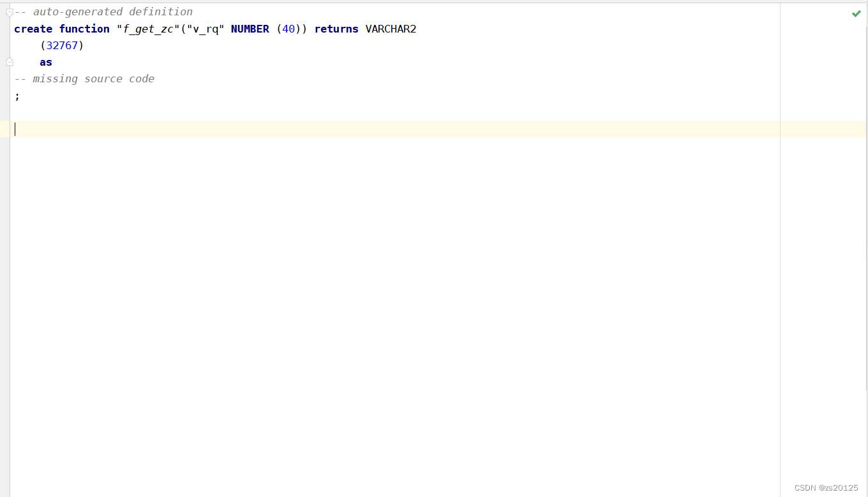Click the 'as' keyword

(45, 62)
